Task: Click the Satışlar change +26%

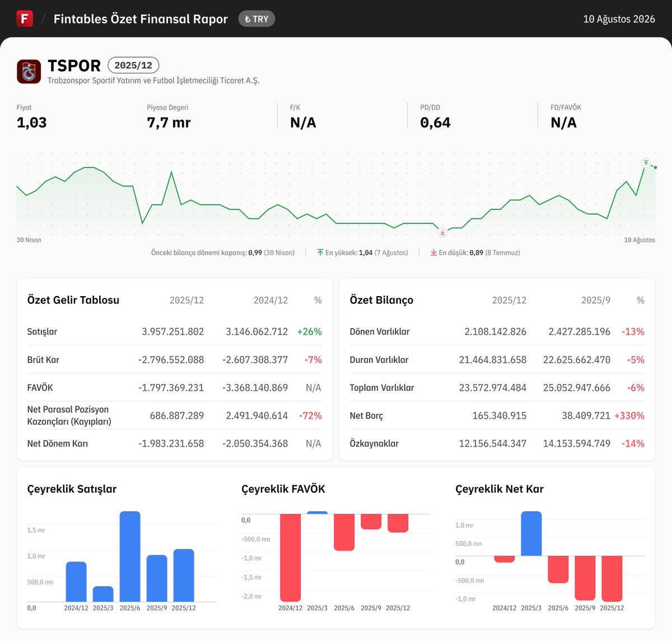Action: [x=310, y=331]
